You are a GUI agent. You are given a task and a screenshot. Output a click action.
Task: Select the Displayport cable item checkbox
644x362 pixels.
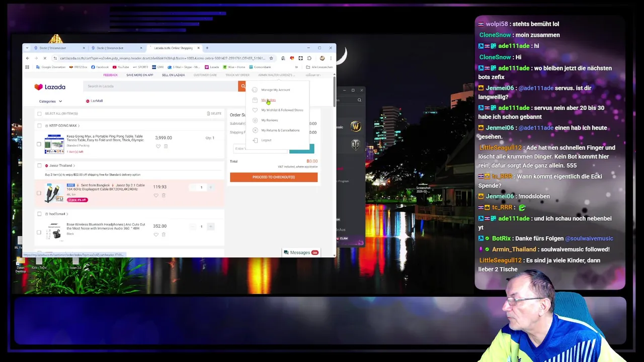(39, 193)
